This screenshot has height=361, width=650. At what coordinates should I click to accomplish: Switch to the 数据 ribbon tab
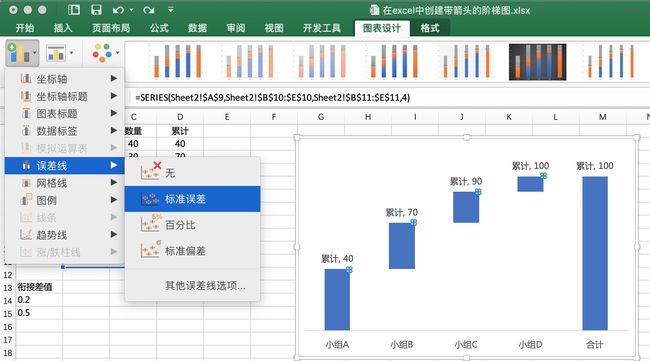pyautogui.click(x=197, y=28)
